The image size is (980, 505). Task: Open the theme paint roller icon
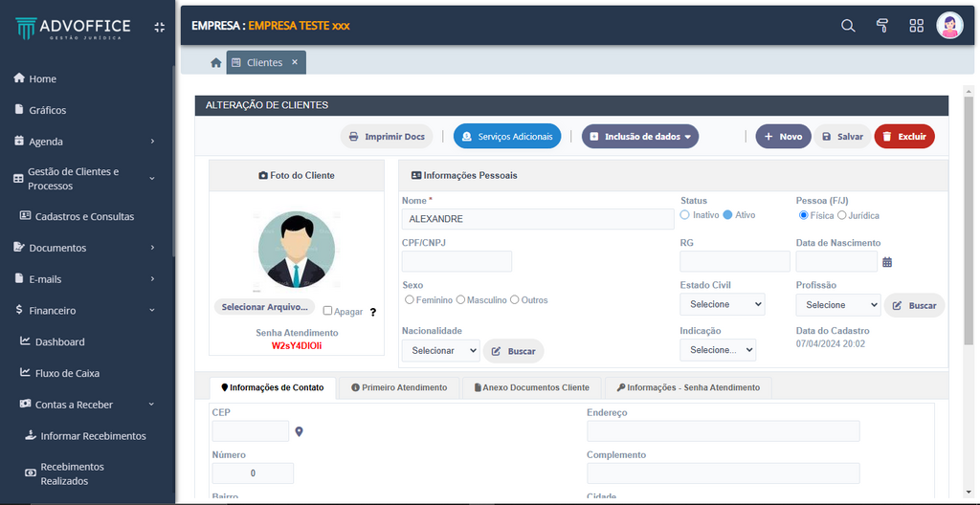[882, 26]
